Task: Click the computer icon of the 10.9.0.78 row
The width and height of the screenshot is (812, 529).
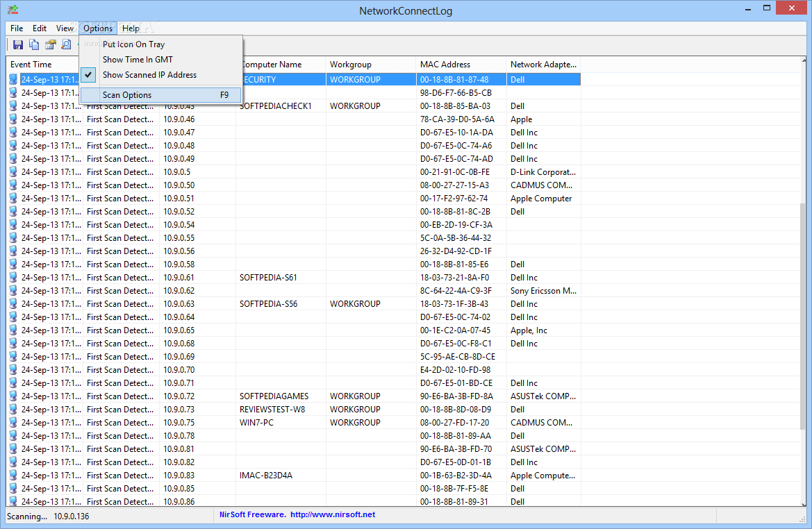Action: (13, 436)
